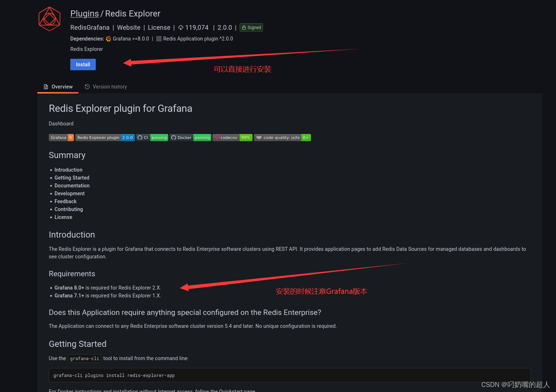
Task: Click the codecov icon on the 99% badge
Action: click(x=217, y=137)
